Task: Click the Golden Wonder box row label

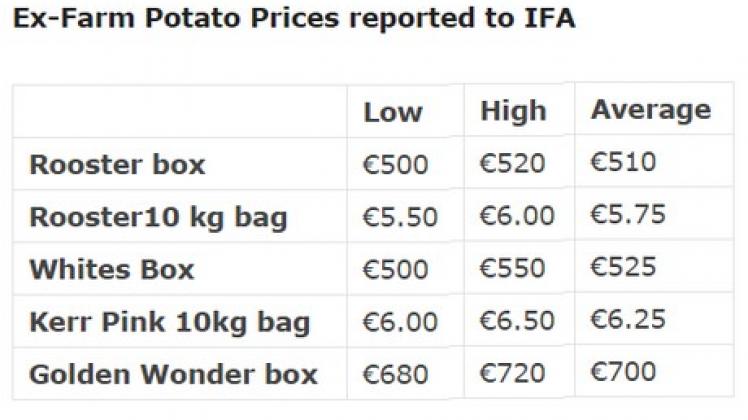Action: [x=173, y=374]
